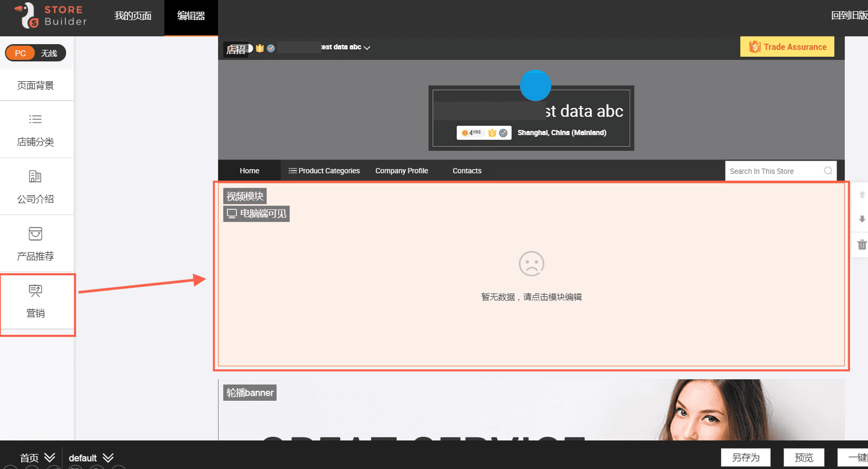This screenshot has width=868, height=469.
Task: Switch to 无线 wireless view mode
Action: pyautogui.click(x=49, y=53)
